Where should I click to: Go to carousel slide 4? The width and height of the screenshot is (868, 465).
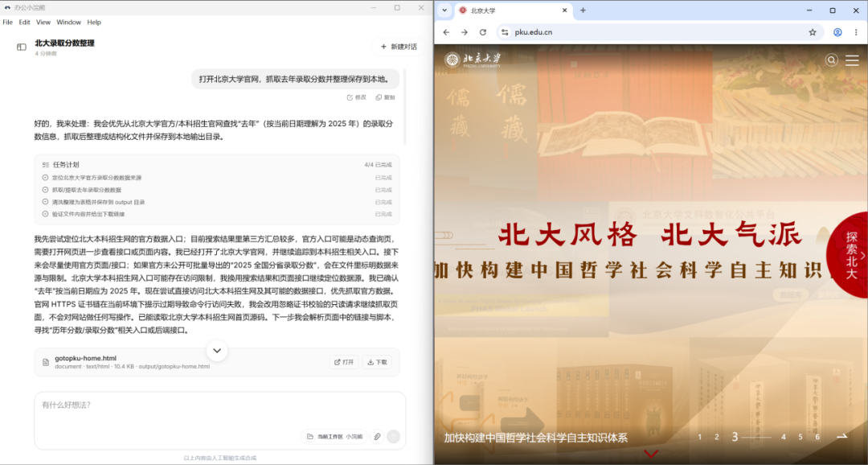tap(784, 438)
